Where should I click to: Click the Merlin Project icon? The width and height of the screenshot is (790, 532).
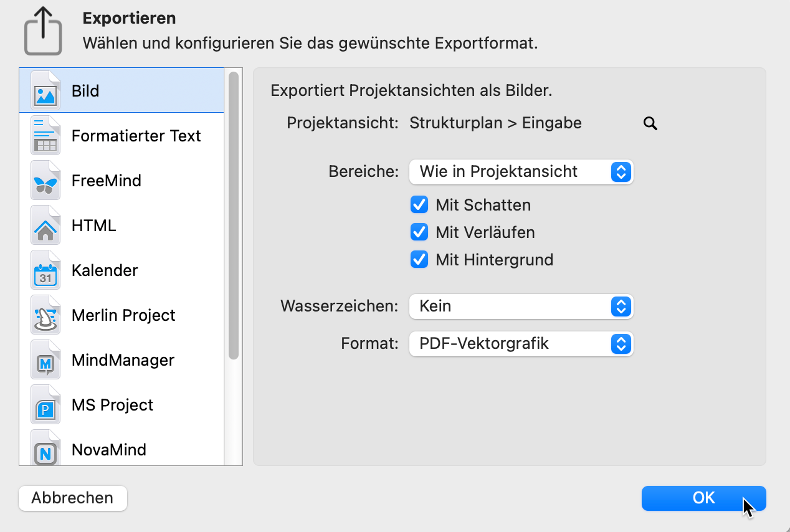pyautogui.click(x=45, y=315)
